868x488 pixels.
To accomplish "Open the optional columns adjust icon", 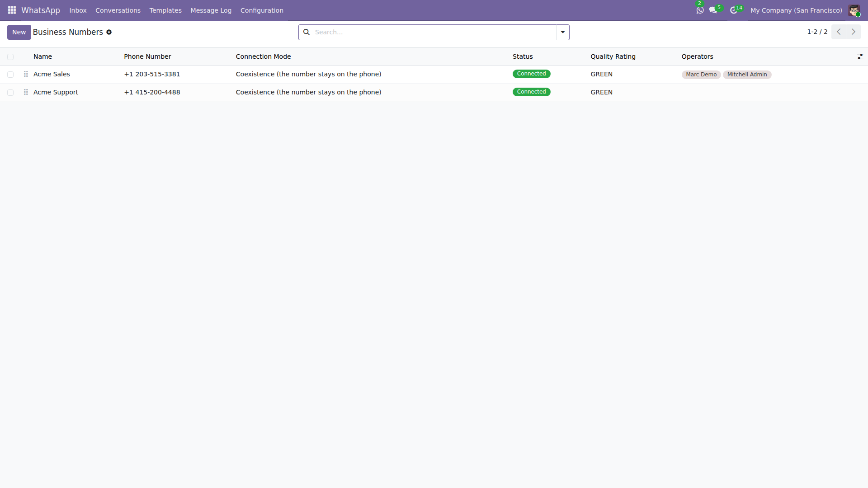I will pyautogui.click(x=860, y=56).
